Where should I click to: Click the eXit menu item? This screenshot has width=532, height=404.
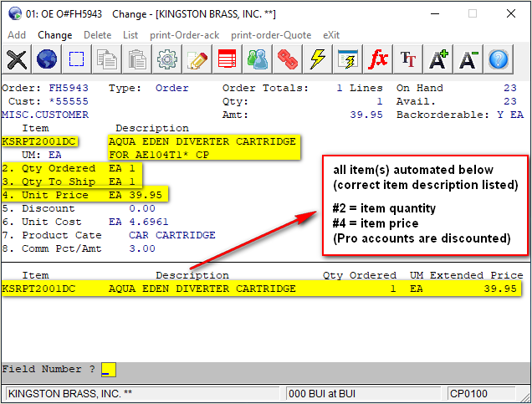331,35
